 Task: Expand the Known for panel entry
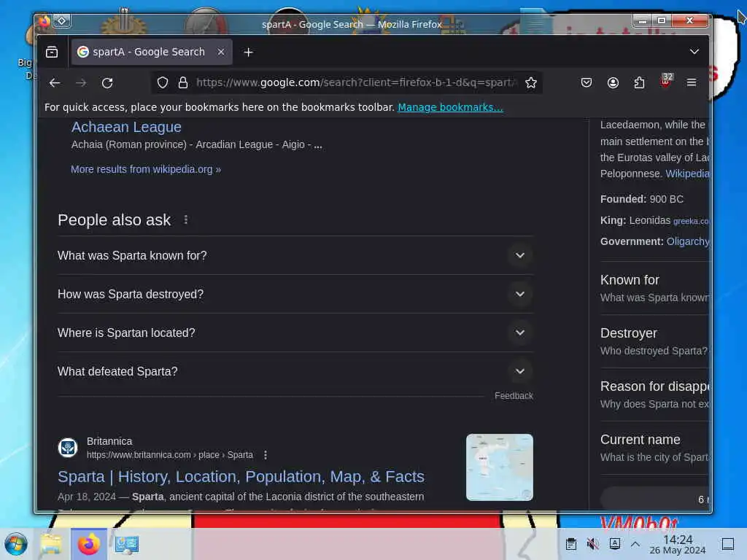click(x=654, y=288)
